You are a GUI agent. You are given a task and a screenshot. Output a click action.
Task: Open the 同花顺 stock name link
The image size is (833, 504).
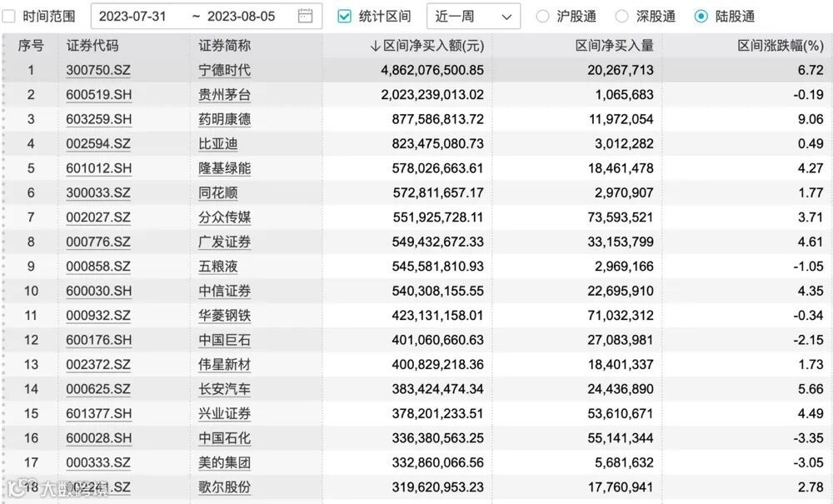[x=217, y=192]
